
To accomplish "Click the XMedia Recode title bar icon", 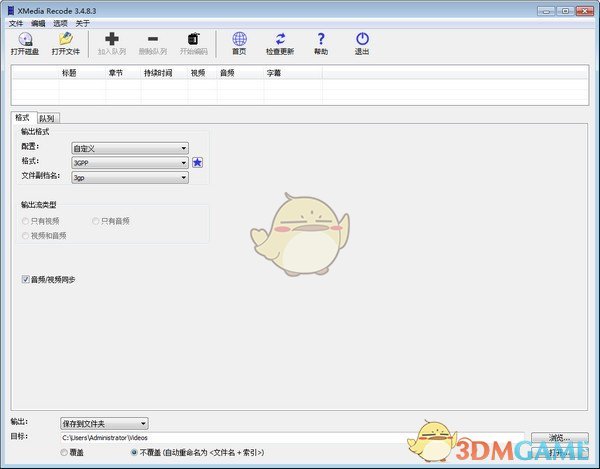I will click(x=11, y=10).
